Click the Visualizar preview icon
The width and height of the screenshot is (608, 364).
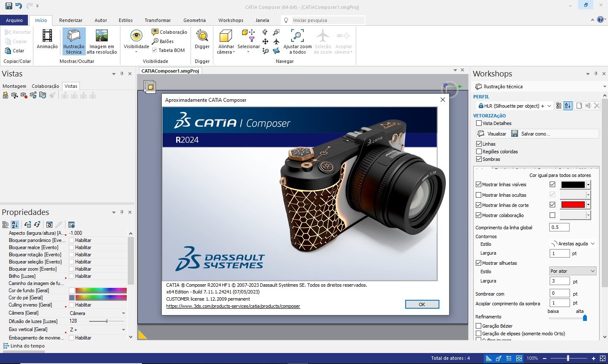(x=481, y=134)
